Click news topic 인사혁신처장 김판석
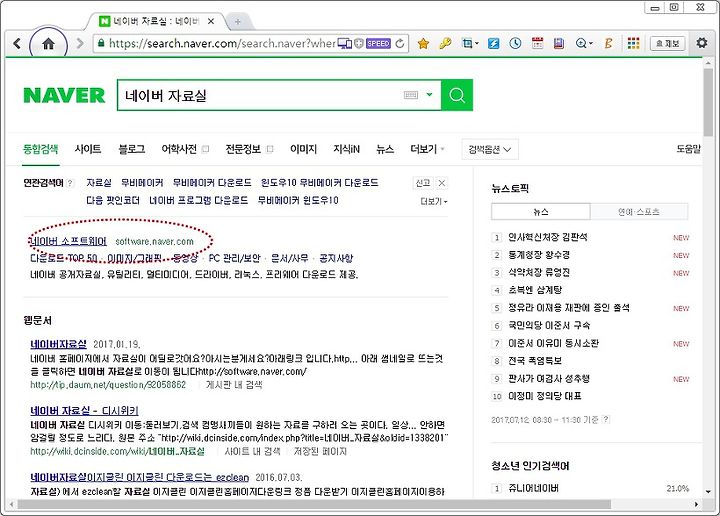This screenshot has width=720, height=516. 547,237
